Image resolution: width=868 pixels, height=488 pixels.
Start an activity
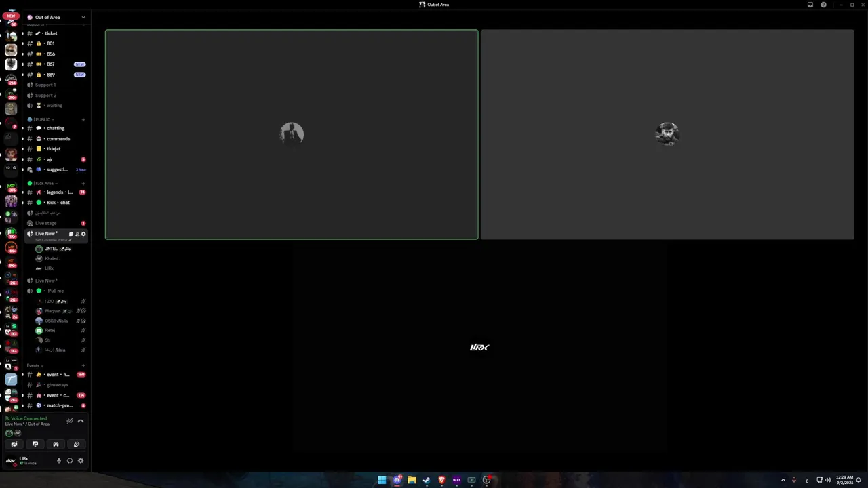point(56,445)
